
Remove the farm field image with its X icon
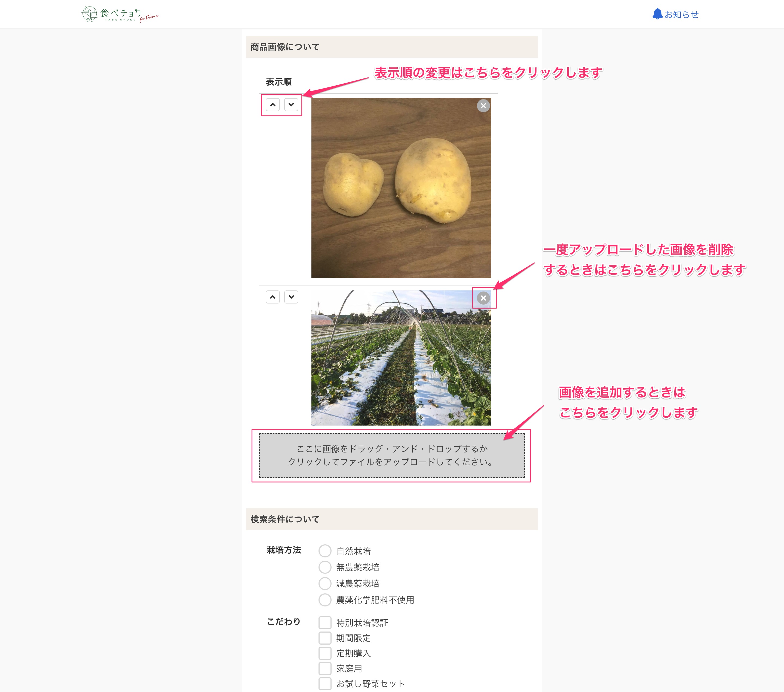(x=483, y=298)
